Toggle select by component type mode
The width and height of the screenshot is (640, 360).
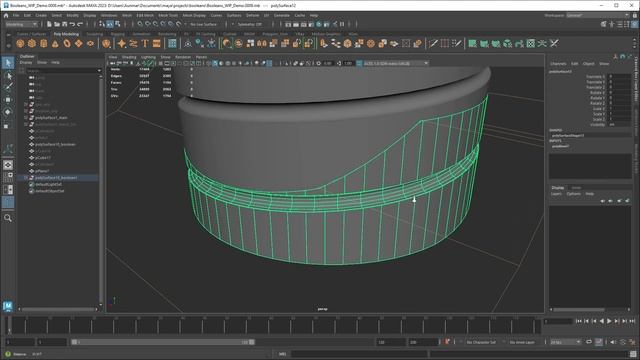118,24
